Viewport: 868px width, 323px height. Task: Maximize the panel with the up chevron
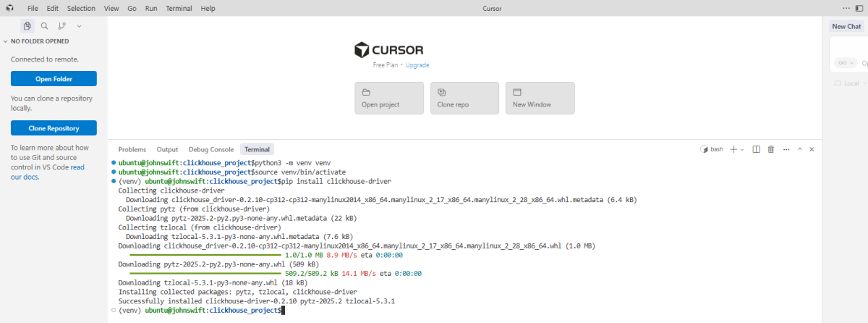[800, 149]
